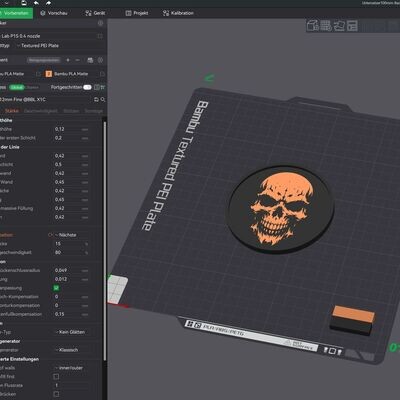
Task: Switch to the Vorschau tab
Action: (54, 13)
